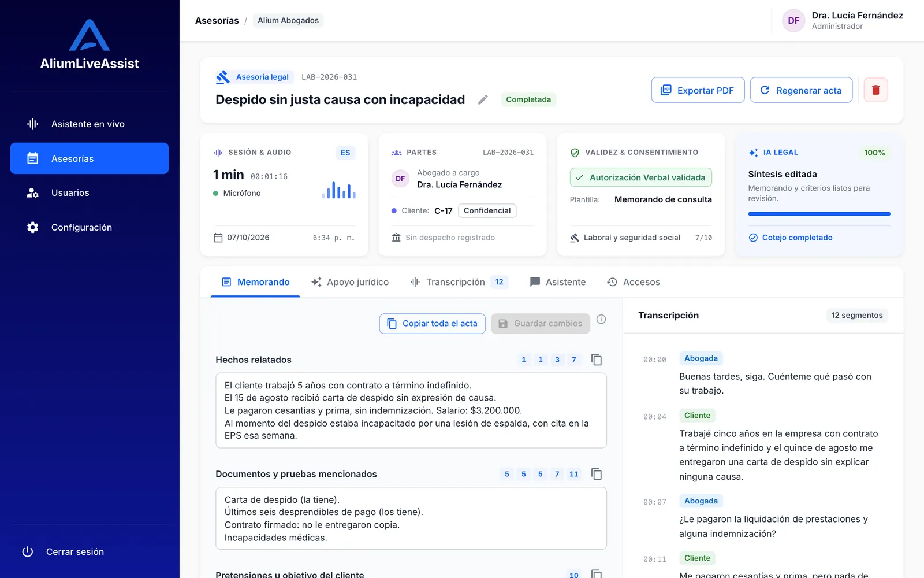Viewport: 924px width, 578px height.
Task: Switch to the Apoyo jurídico tab
Action: pos(350,282)
